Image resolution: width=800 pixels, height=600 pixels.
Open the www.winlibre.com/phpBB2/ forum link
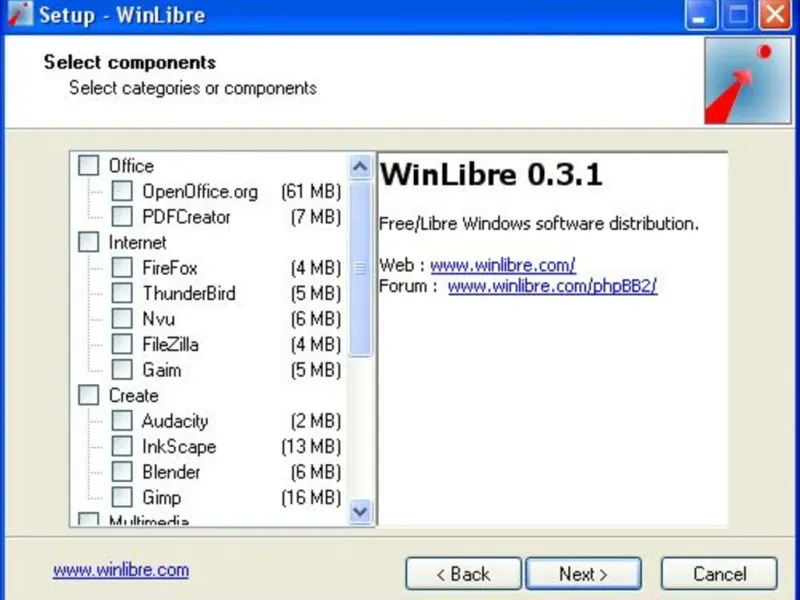click(x=552, y=286)
